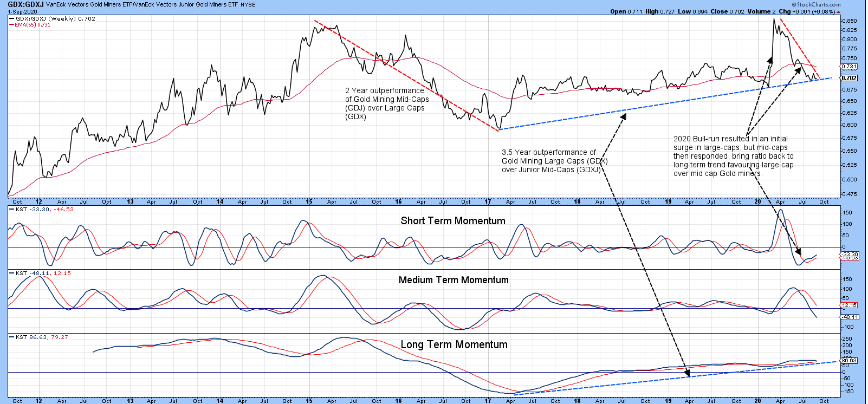Click the Low 0.694 header value

(693, 11)
